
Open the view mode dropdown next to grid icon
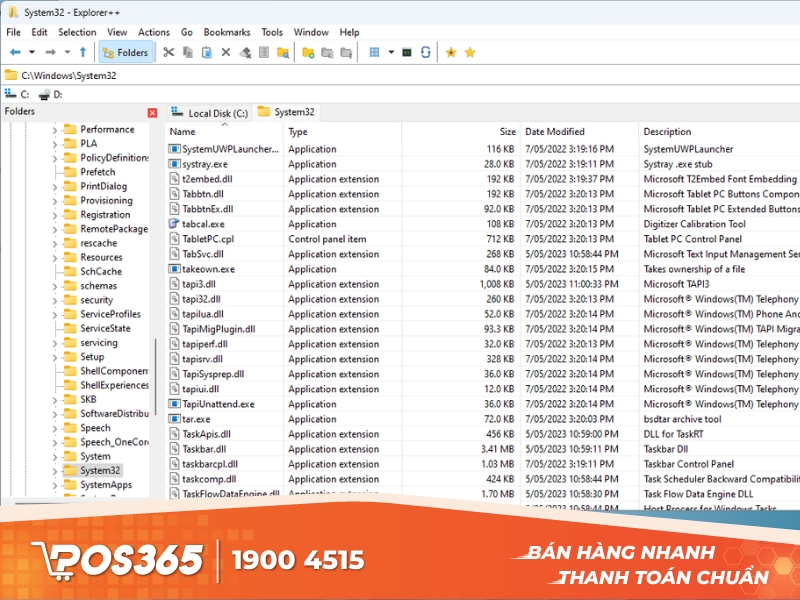[391, 52]
